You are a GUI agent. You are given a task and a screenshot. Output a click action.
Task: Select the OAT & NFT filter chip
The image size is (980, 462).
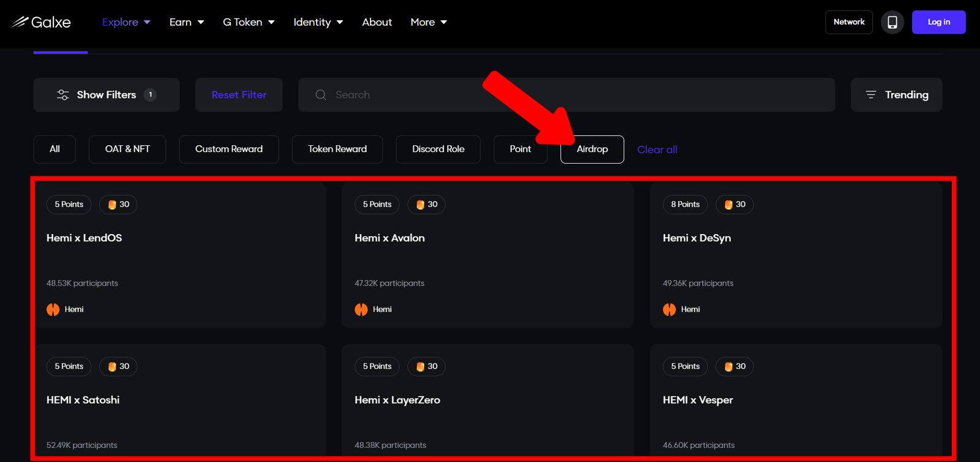tap(127, 150)
